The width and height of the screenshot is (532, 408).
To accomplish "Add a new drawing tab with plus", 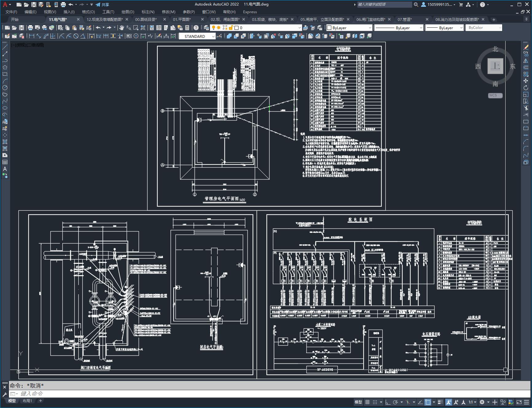I will tap(494, 19).
